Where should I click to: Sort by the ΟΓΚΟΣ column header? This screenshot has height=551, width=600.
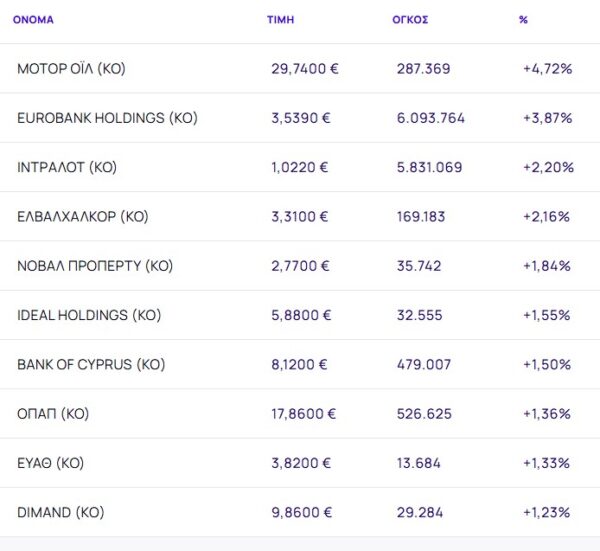click(410, 19)
